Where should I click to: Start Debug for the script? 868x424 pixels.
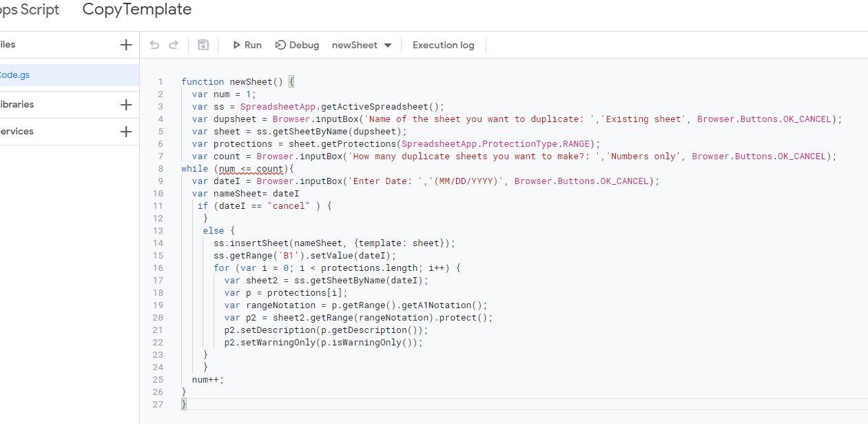297,45
